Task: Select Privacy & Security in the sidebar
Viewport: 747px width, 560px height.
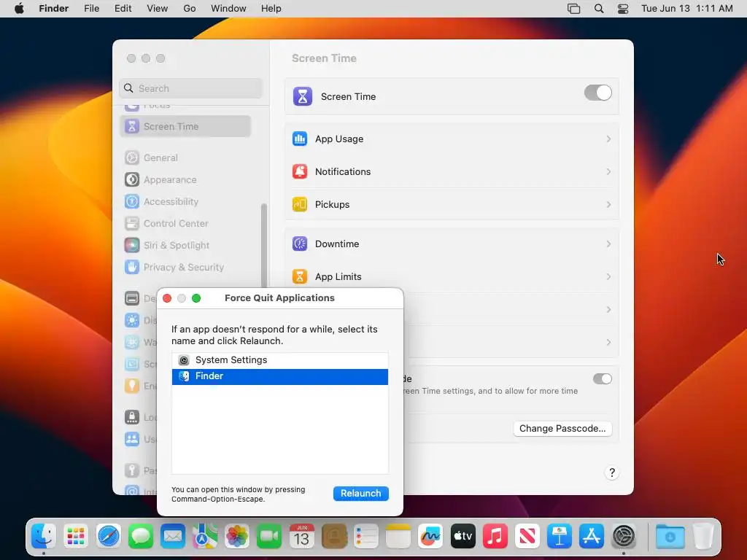Action: pos(185,267)
